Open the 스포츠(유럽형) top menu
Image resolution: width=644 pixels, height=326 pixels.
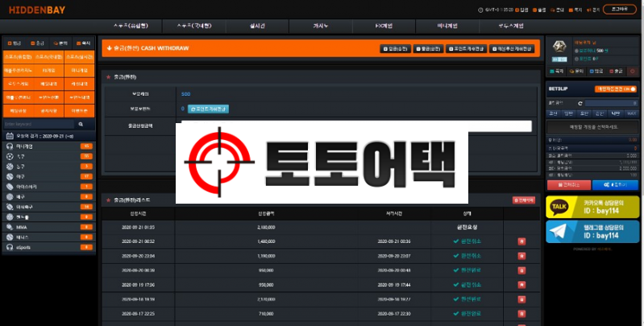pyautogui.click(x=131, y=26)
